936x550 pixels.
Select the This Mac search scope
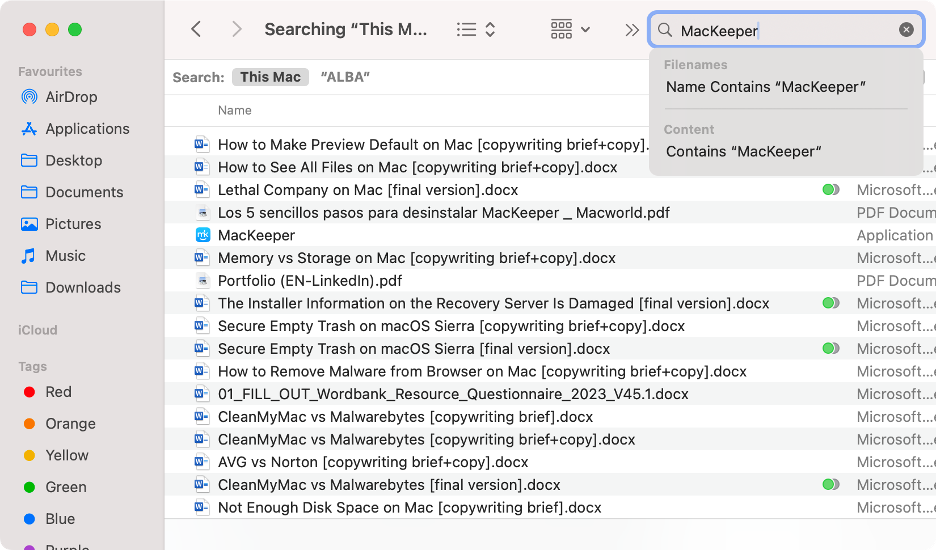coord(270,77)
